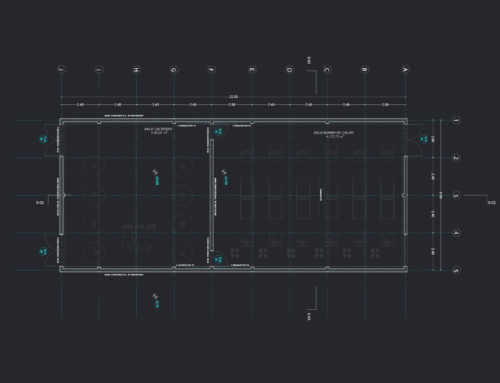
Task: Pick cyan door tag at partition wall bottom door
Action: point(218,259)
